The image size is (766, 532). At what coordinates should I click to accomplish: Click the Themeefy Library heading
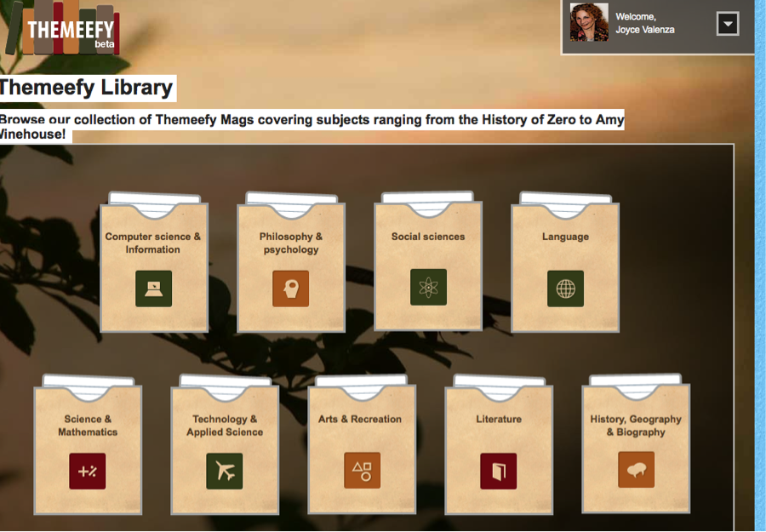click(x=87, y=88)
